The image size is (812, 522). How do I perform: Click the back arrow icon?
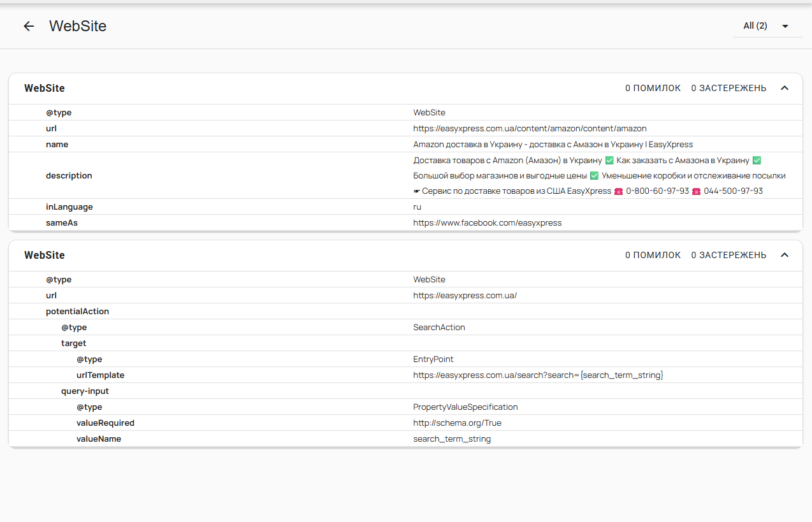point(29,26)
